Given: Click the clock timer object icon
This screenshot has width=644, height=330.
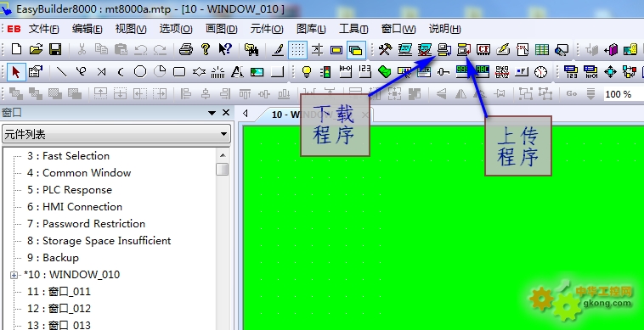Looking at the screenshot, I should pyautogui.click(x=541, y=72).
